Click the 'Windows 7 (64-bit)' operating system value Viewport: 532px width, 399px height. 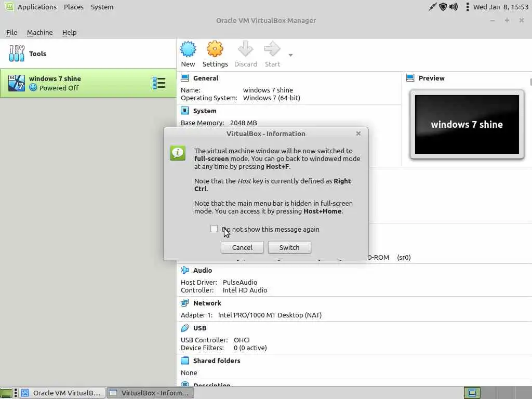(271, 98)
